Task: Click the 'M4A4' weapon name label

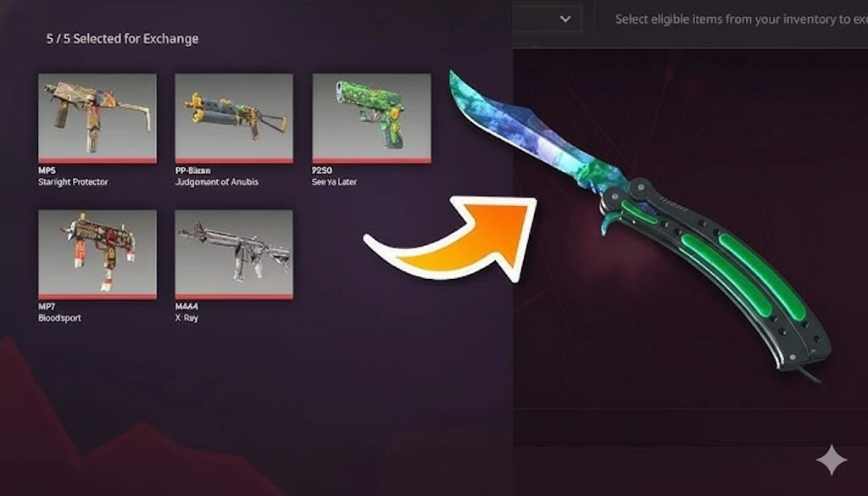Action: [186, 306]
